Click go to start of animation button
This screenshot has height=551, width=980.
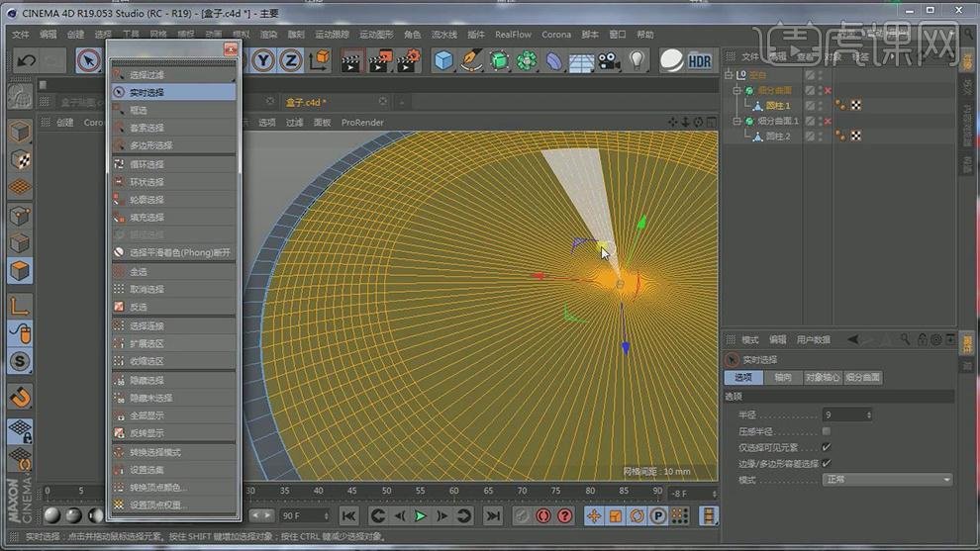point(348,516)
